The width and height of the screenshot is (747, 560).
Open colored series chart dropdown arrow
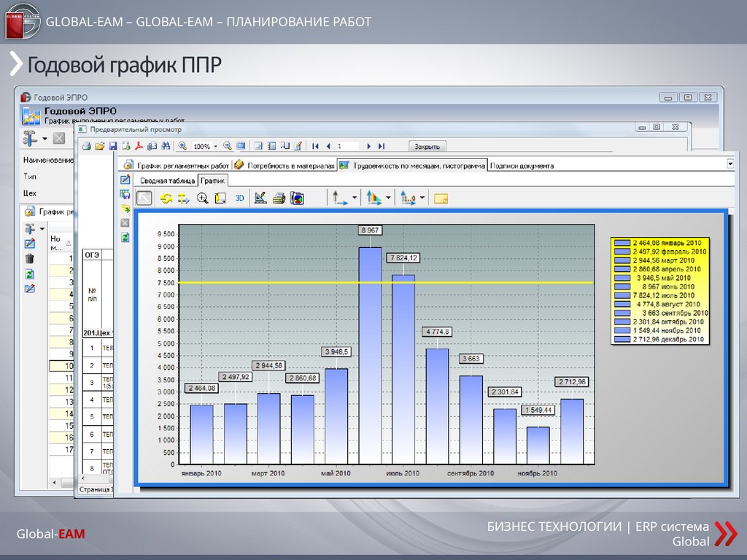pos(388,198)
